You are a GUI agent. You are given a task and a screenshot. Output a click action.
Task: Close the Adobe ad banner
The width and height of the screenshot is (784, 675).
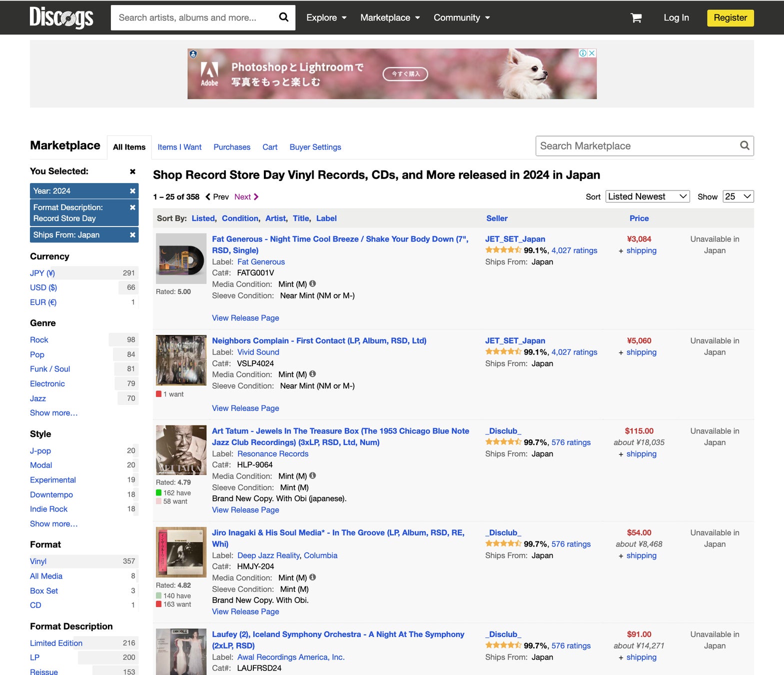pyautogui.click(x=592, y=53)
